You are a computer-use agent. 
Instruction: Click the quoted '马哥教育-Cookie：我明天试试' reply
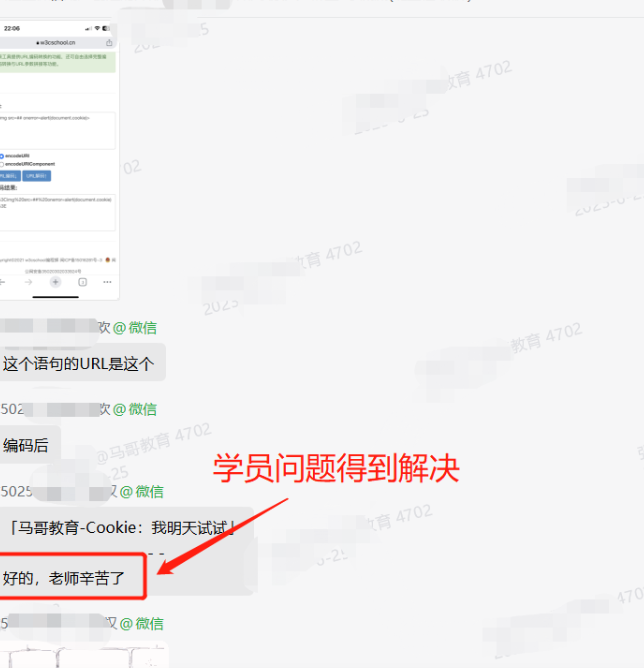[123, 528]
